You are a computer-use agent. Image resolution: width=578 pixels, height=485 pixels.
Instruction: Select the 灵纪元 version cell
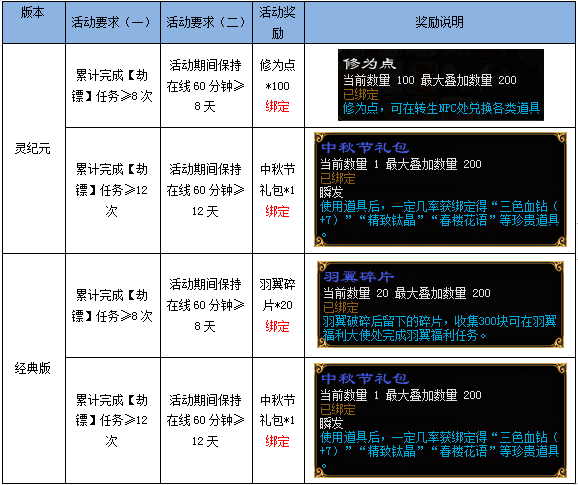(34, 149)
